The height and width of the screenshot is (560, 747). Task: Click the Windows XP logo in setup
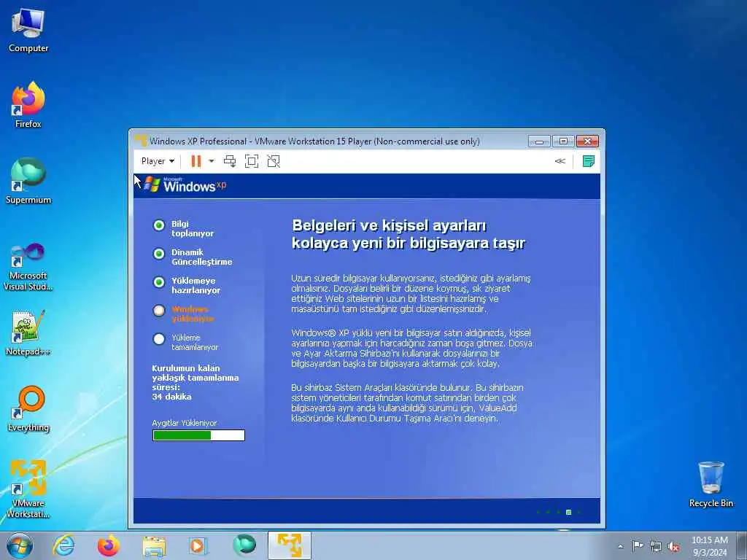pos(185,184)
